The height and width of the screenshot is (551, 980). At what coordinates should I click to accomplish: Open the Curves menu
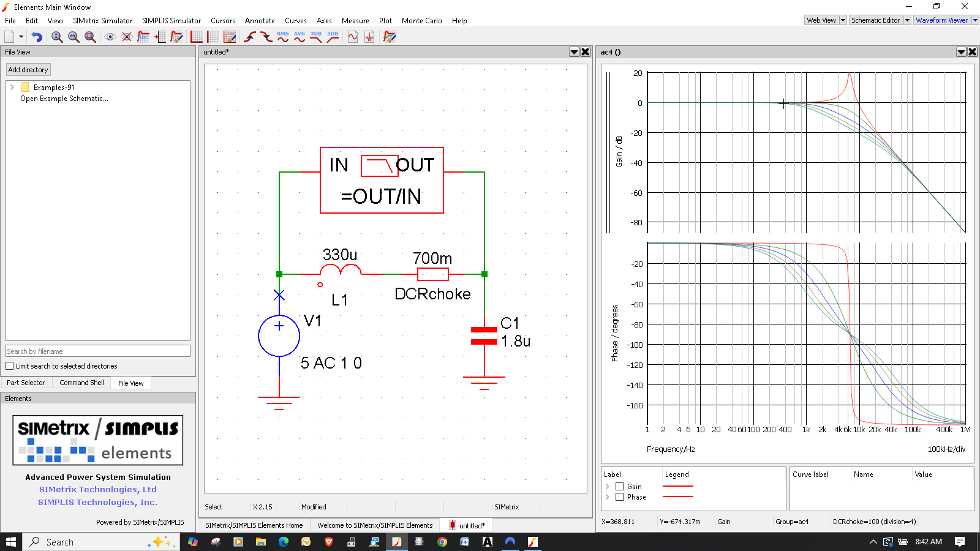(x=296, y=21)
